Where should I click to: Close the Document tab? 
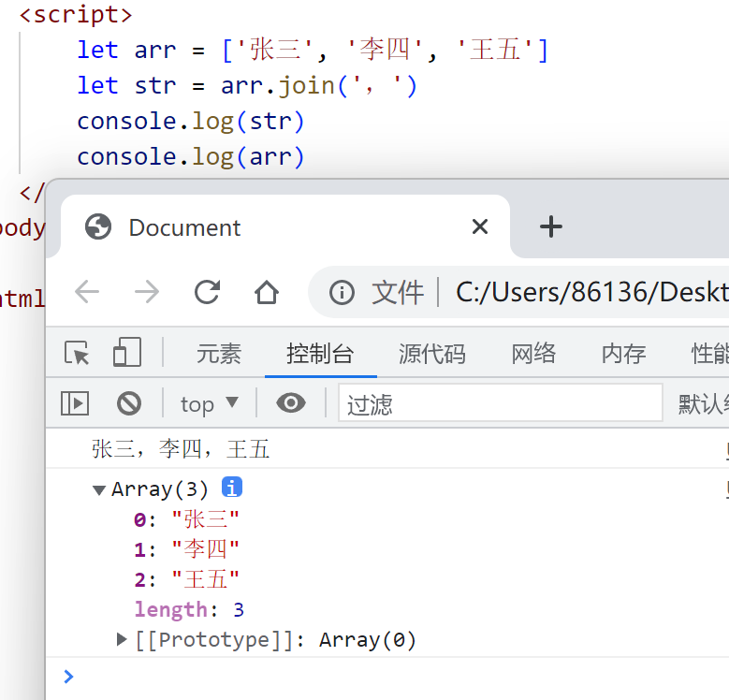coord(480,226)
